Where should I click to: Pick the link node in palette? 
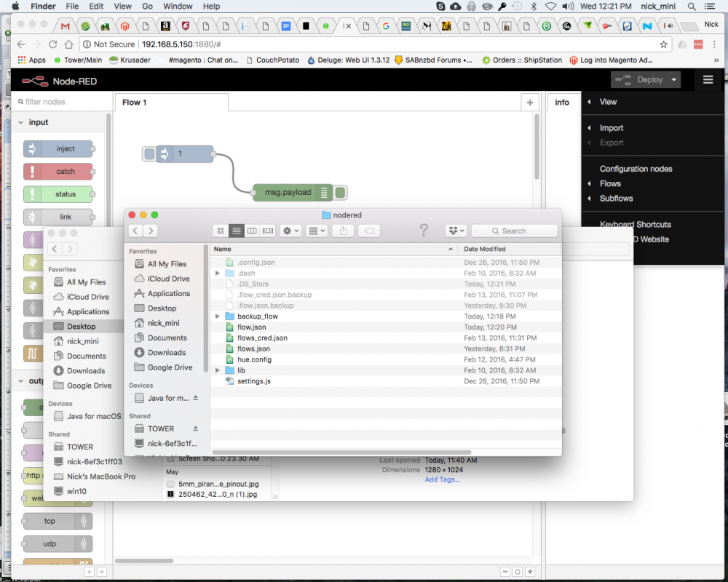[x=58, y=217]
